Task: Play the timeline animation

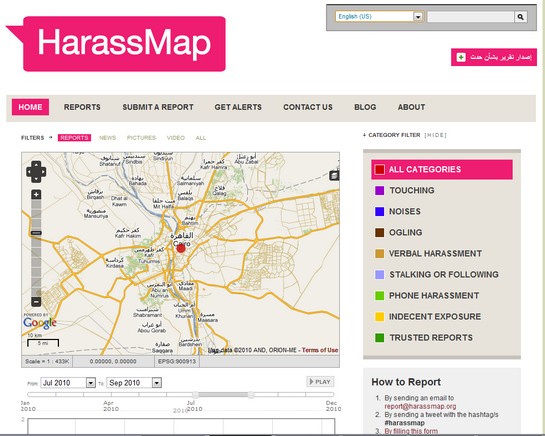Action: click(320, 382)
